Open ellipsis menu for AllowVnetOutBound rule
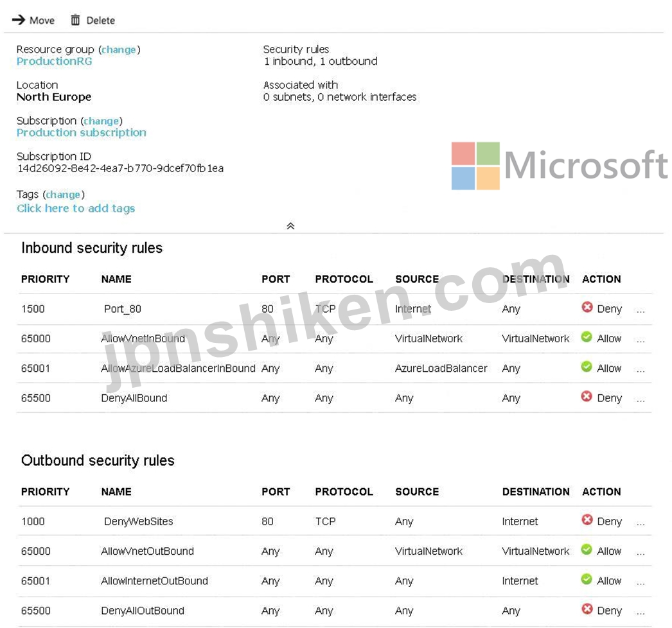The image size is (672, 628). click(x=640, y=552)
